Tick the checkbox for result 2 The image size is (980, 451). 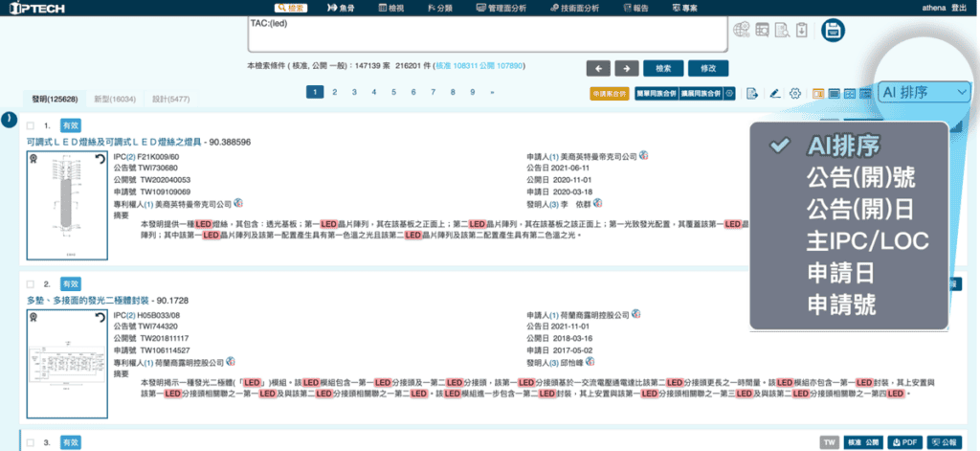[32, 284]
